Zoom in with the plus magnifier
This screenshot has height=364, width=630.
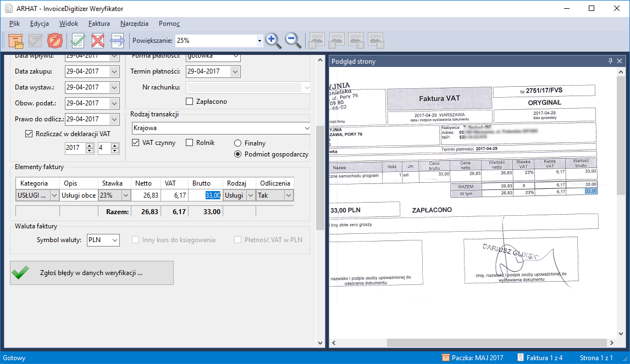coord(273,41)
